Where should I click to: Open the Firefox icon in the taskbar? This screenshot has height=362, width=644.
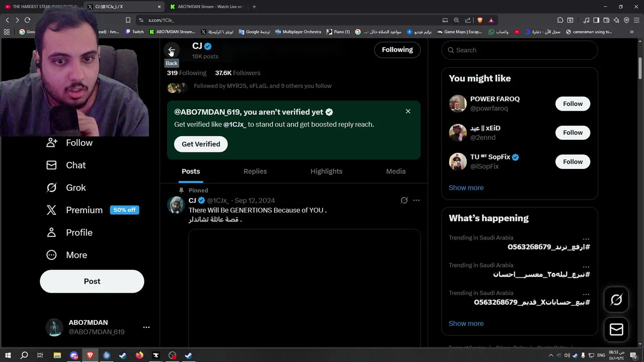139,355
